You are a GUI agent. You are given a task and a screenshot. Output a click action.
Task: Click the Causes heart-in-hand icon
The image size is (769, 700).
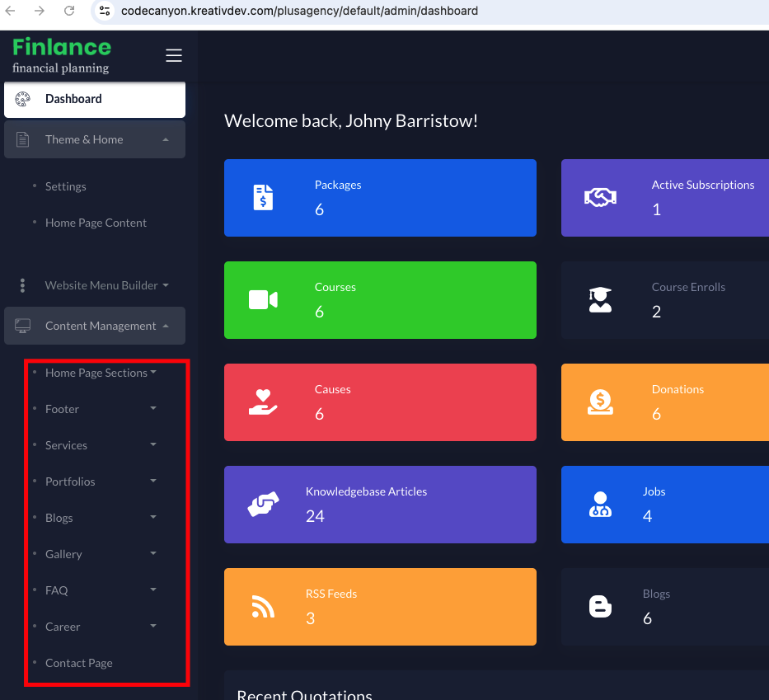point(263,402)
